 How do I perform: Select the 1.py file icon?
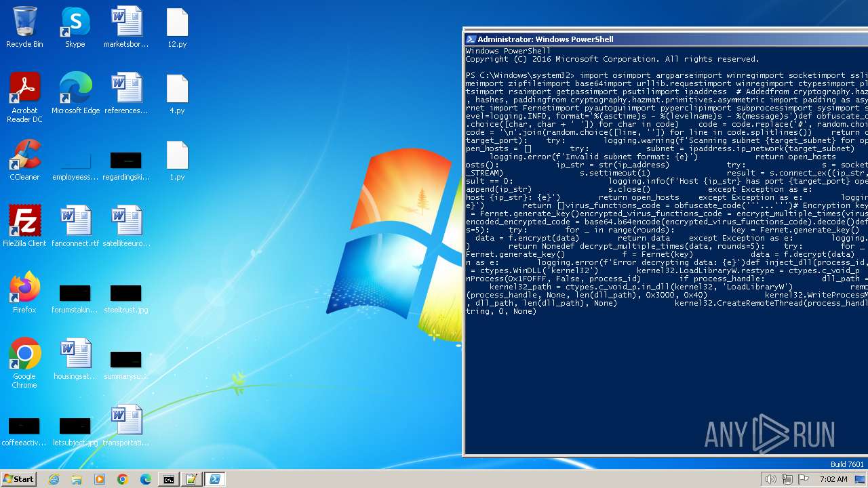click(x=177, y=160)
